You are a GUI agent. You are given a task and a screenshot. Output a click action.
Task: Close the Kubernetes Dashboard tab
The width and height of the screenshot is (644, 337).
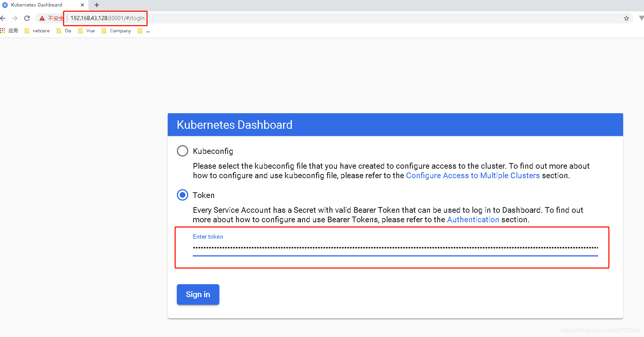point(82,5)
